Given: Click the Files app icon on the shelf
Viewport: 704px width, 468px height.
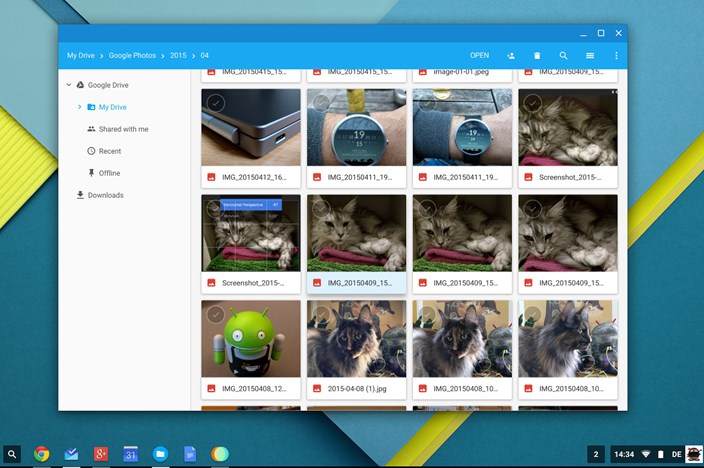Looking at the screenshot, I should 160,454.
